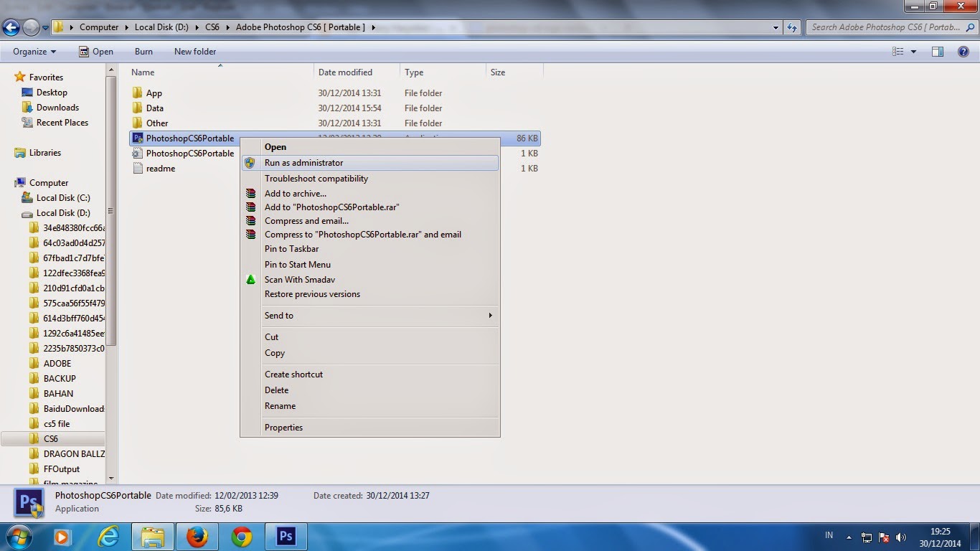
Task: Click the IN language indicator
Action: (x=829, y=536)
